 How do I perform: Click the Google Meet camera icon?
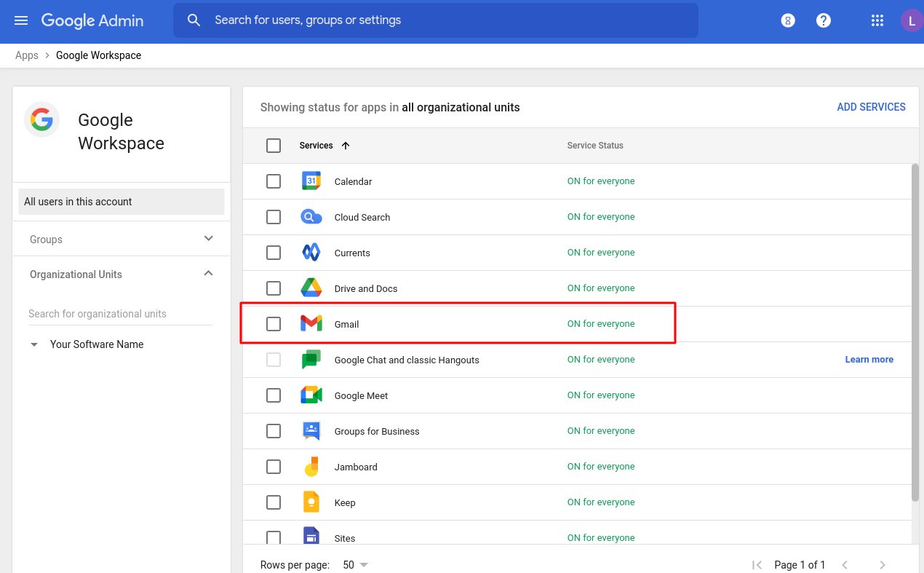pyautogui.click(x=311, y=395)
